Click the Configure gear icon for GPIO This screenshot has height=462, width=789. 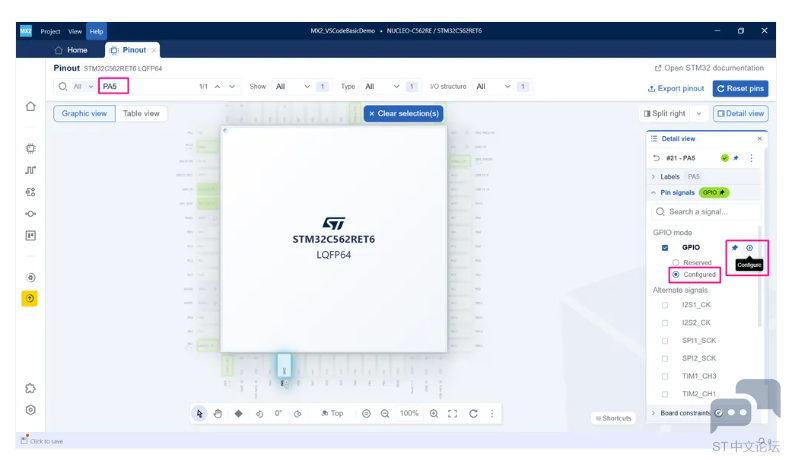tap(750, 248)
